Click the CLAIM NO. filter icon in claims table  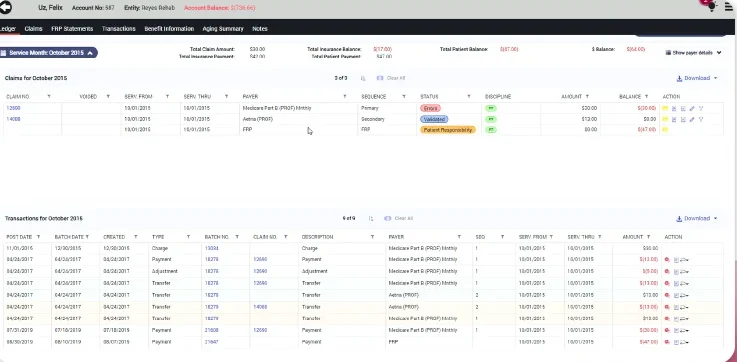pos(49,96)
